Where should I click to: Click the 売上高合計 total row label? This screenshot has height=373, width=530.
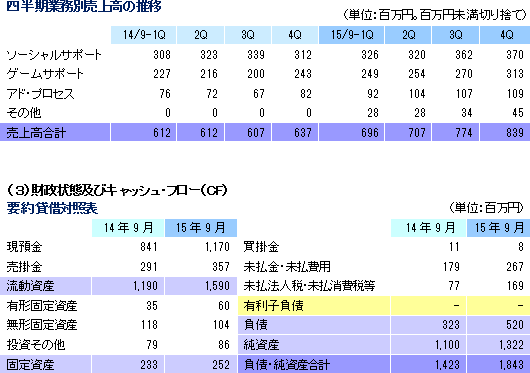tap(36, 132)
